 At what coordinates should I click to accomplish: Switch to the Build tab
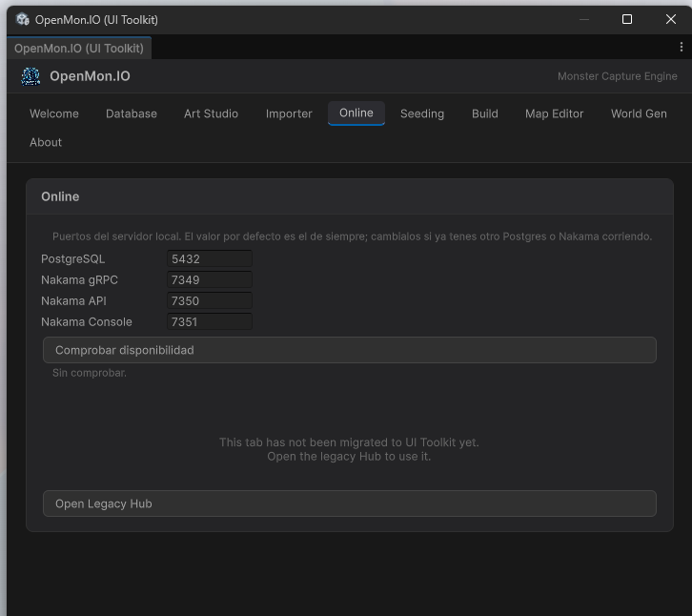pyautogui.click(x=484, y=113)
